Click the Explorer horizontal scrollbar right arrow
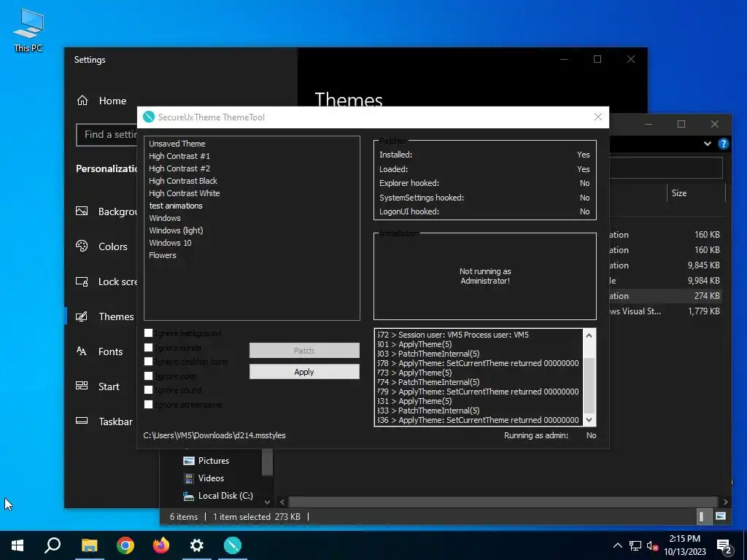The width and height of the screenshot is (747, 560). pyautogui.click(x=725, y=502)
